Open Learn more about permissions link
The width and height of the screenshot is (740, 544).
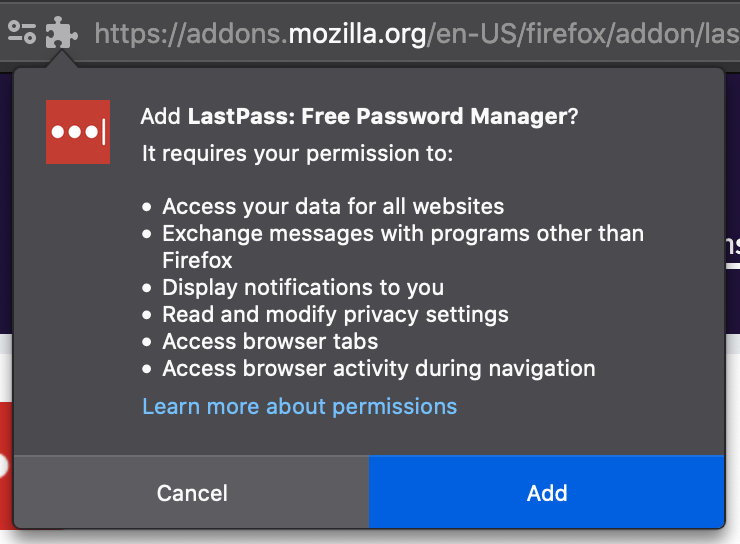click(299, 406)
